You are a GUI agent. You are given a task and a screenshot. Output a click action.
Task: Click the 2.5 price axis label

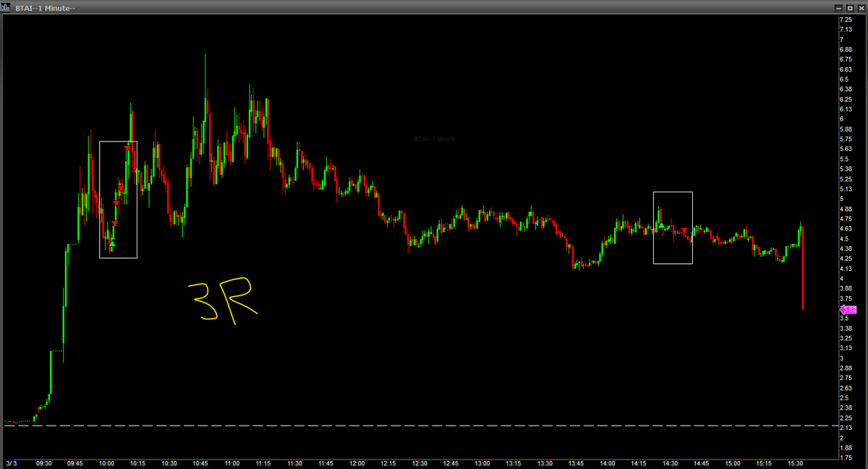(843, 398)
